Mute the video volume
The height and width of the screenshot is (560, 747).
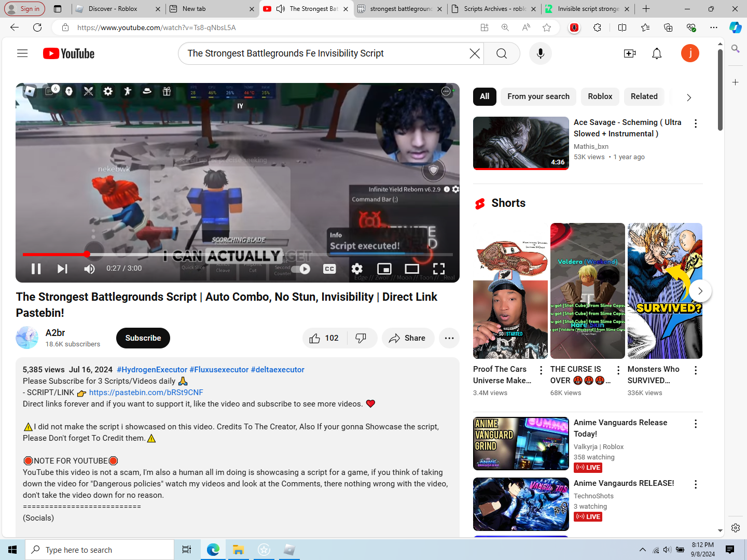coord(89,269)
